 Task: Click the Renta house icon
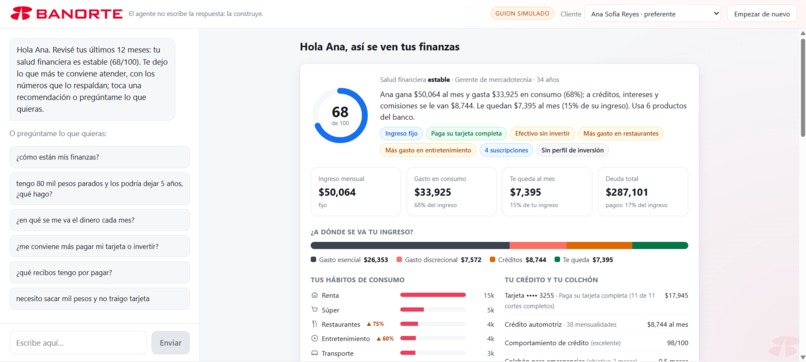tap(315, 295)
